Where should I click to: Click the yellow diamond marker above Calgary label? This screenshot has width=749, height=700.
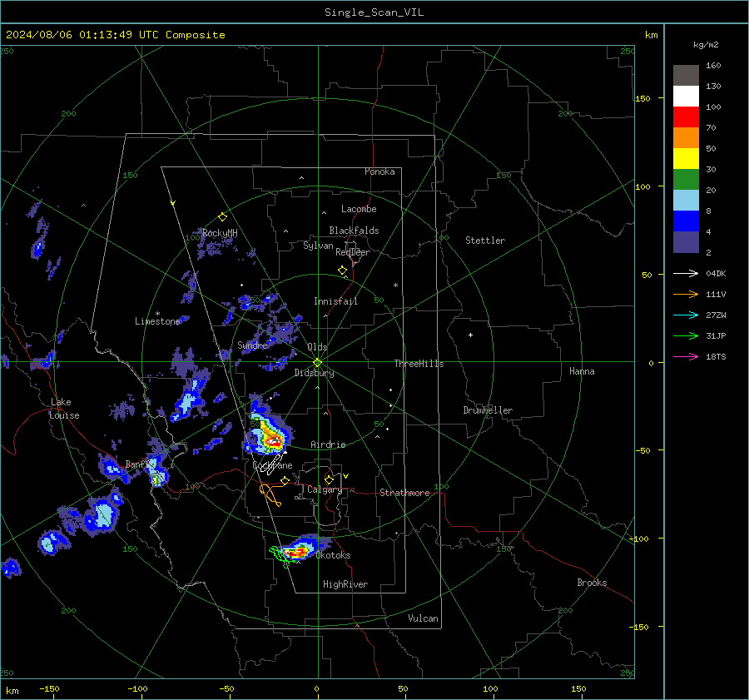pos(329,479)
